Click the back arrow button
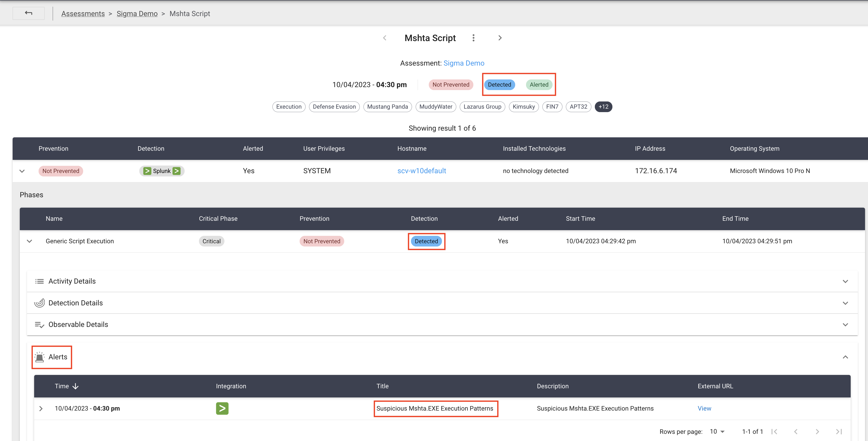868x441 pixels. tap(28, 13)
